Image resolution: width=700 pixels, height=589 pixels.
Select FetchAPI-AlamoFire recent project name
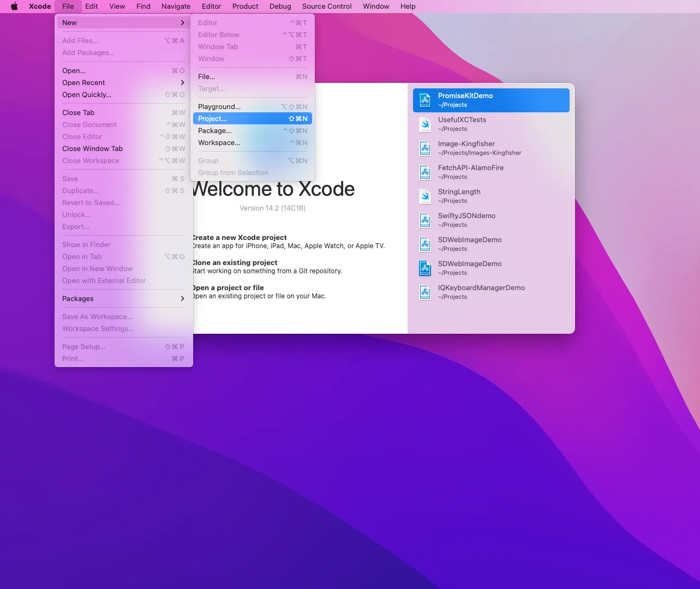pyautogui.click(x=471, y=168)
